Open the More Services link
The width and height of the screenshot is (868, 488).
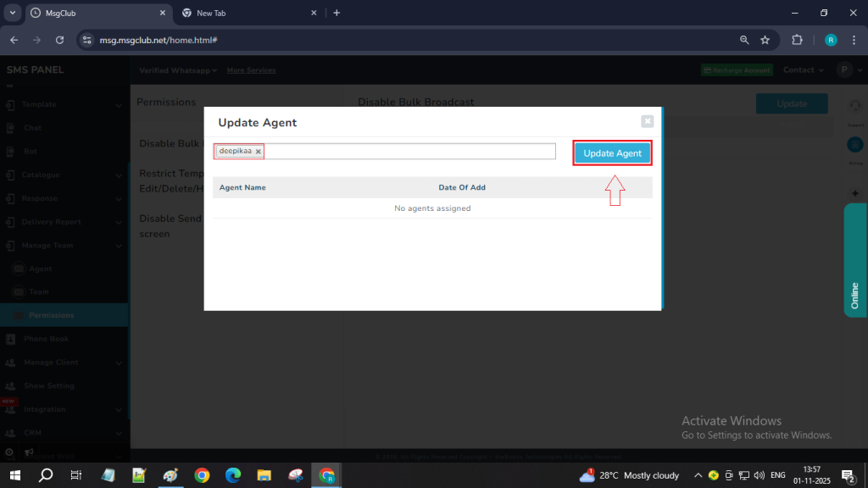click(x=251, y=70)
